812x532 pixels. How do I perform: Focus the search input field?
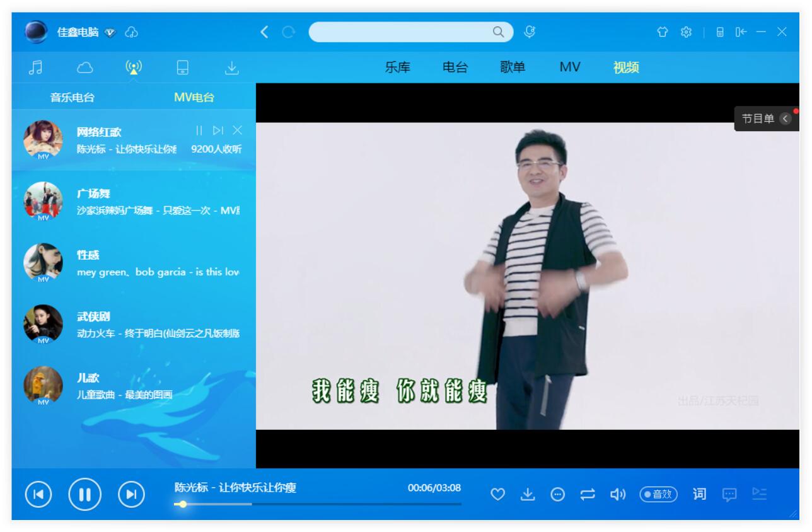pos(400,32)
